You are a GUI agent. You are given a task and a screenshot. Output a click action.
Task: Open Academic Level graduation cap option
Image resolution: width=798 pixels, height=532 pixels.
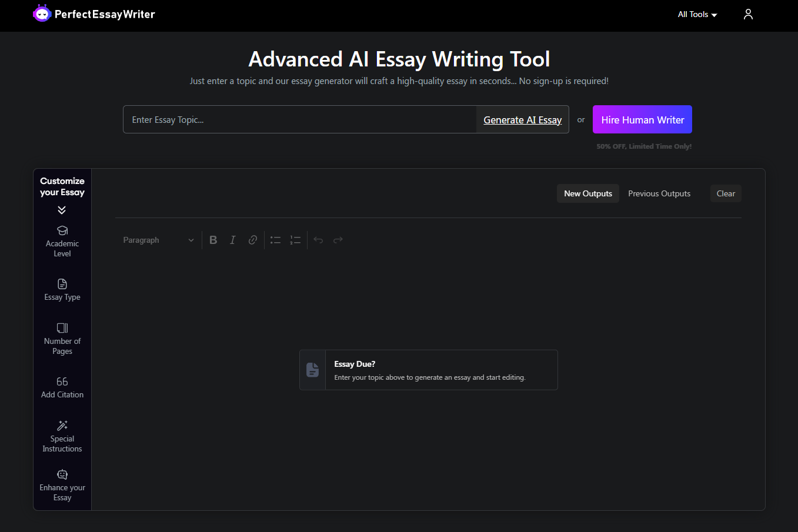click(62, 242)
